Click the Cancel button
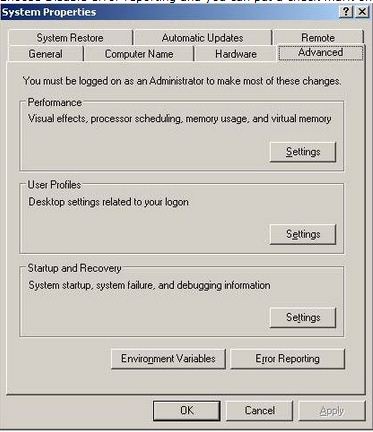This screenshot has height=432, width=373. 260,410
